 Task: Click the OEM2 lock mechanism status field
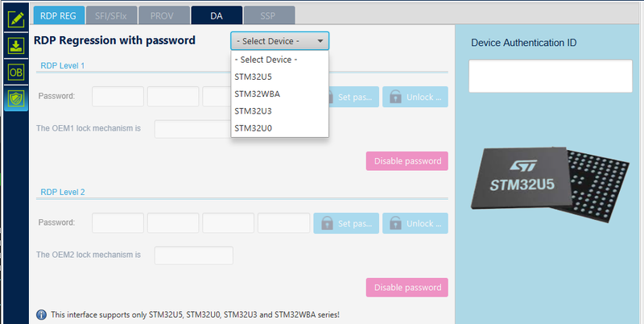coord(194,255)
